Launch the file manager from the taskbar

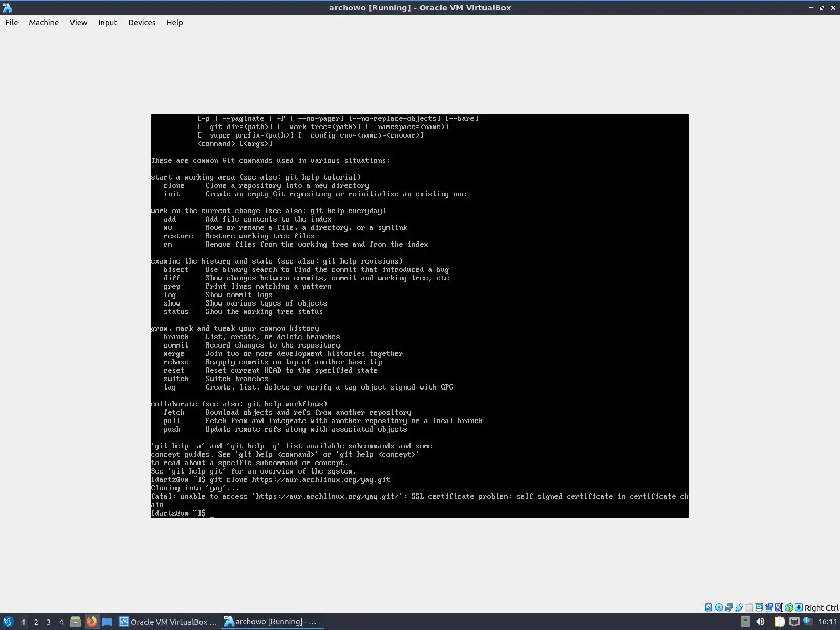(76, 622)
